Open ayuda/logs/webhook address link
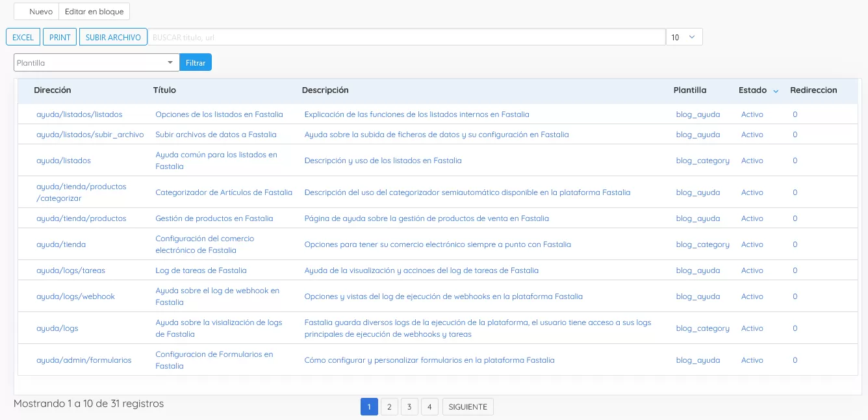868x420 pixels. 75,296
